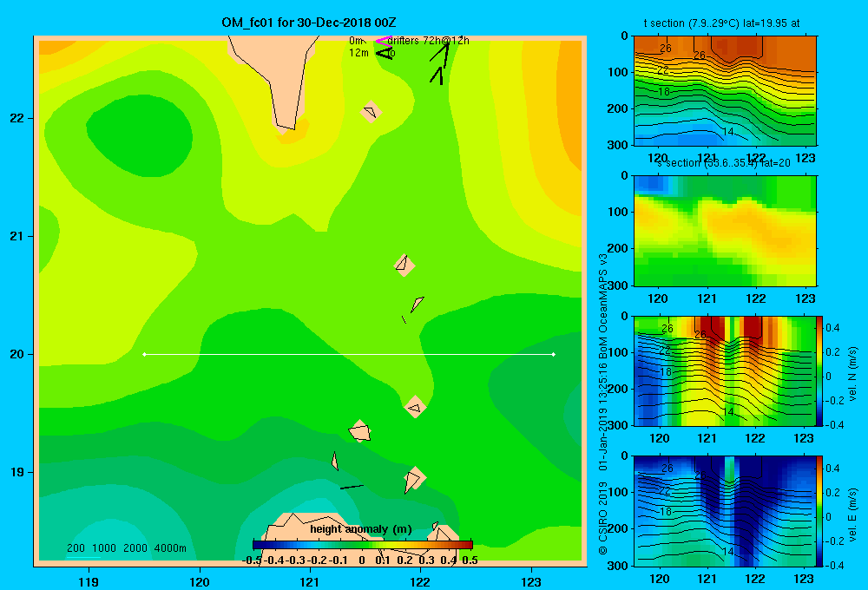Click the vertical CSIRO BoM OceanMAPS copyright text
The width and height of the screenshot is (868, 590).
(603, 404)
